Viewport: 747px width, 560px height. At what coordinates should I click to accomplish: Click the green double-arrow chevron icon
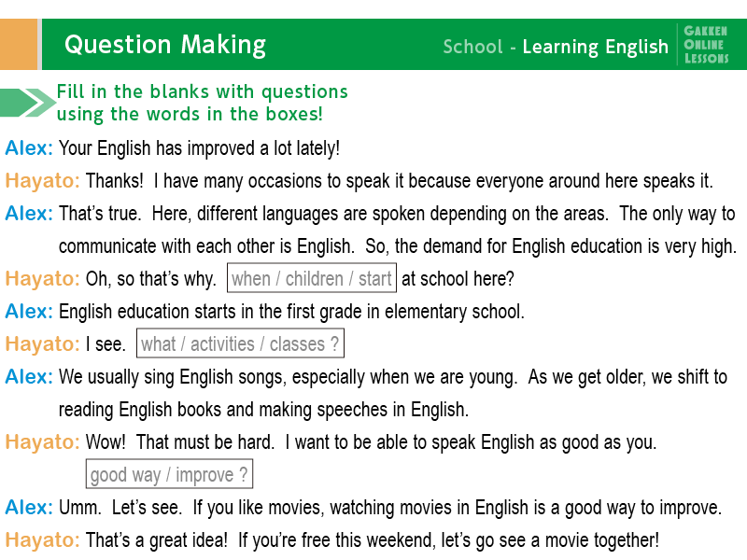pos(28,103)
